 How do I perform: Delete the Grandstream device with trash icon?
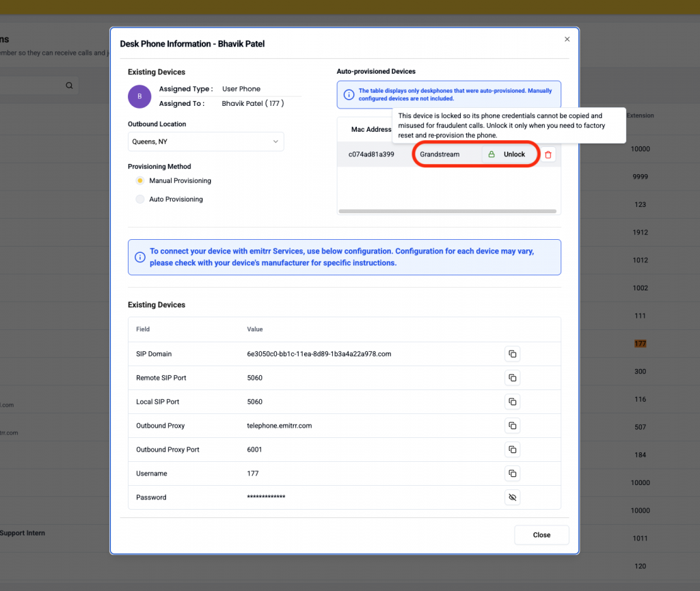point(548,154)
